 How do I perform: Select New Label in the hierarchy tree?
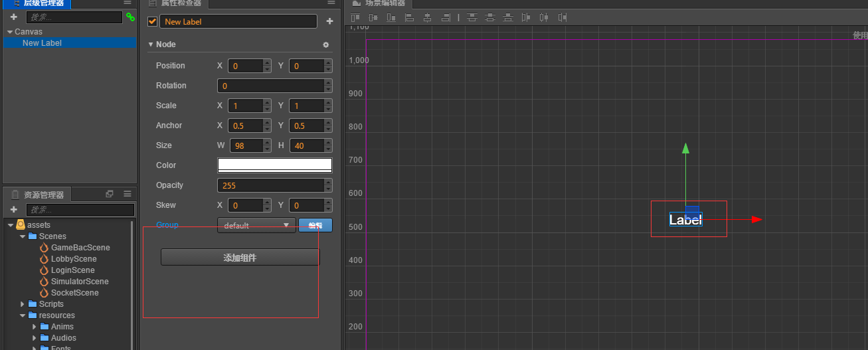tap(69, 43)
